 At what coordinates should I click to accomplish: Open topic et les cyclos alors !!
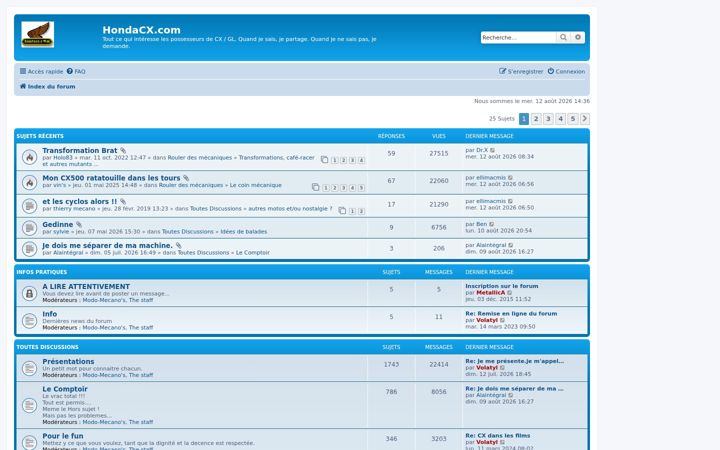[79, 202]
